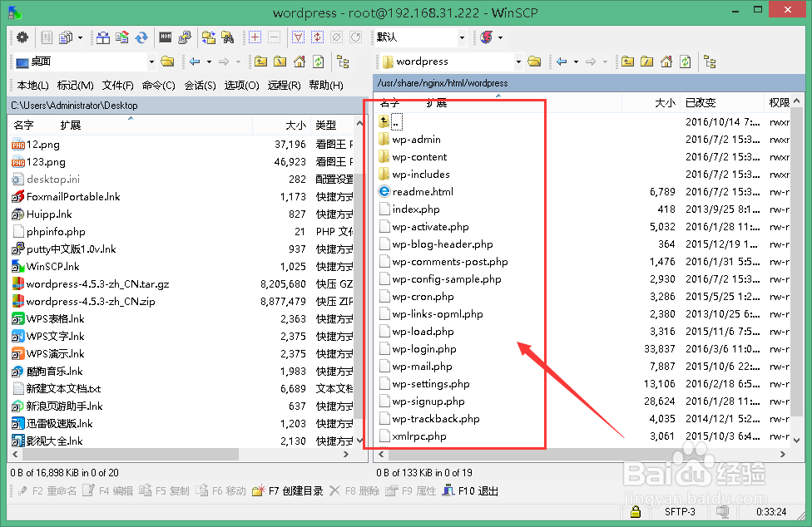
Task: Open 标记(M) menu
Action: (x=75, y=86)
